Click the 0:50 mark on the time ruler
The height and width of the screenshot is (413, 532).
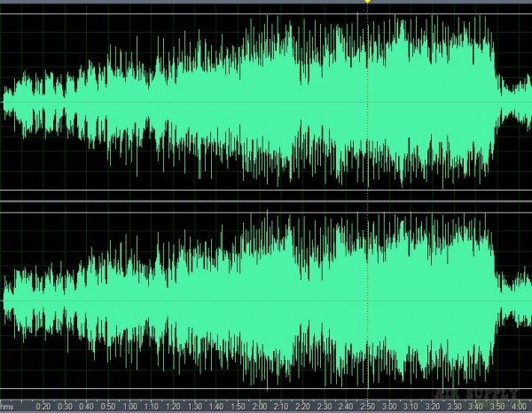[x=108, y=406]
